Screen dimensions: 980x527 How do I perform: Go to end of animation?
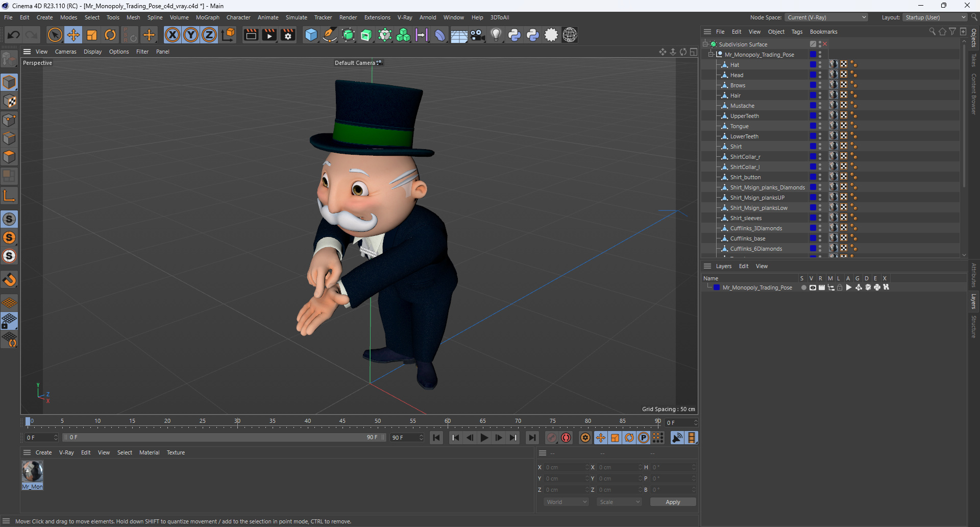(532, 438)
